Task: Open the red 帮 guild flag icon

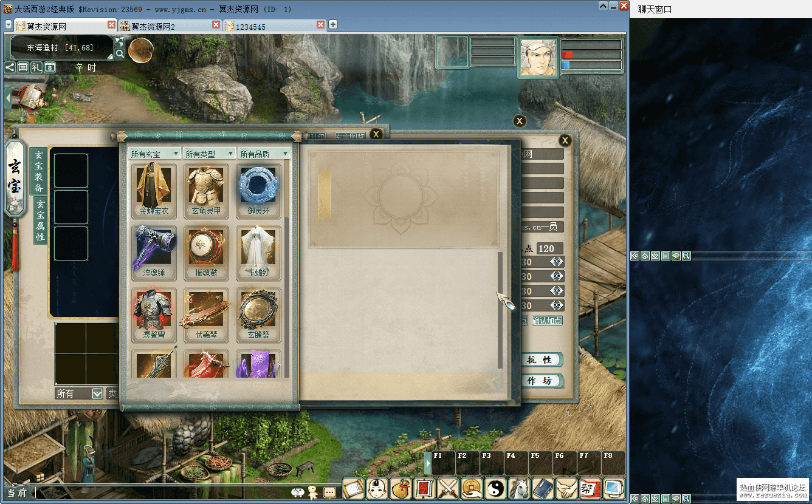Action: click(x=590, y=488)
